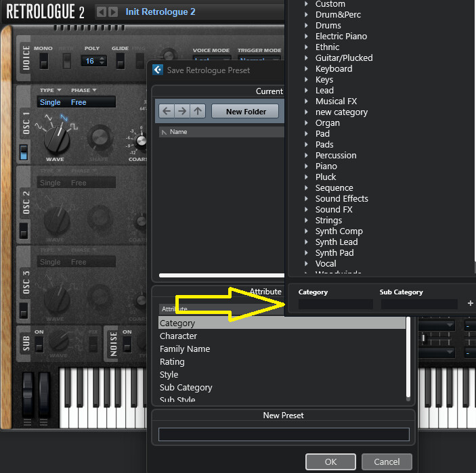Add a new category with the plus icon

click(470, 303)
